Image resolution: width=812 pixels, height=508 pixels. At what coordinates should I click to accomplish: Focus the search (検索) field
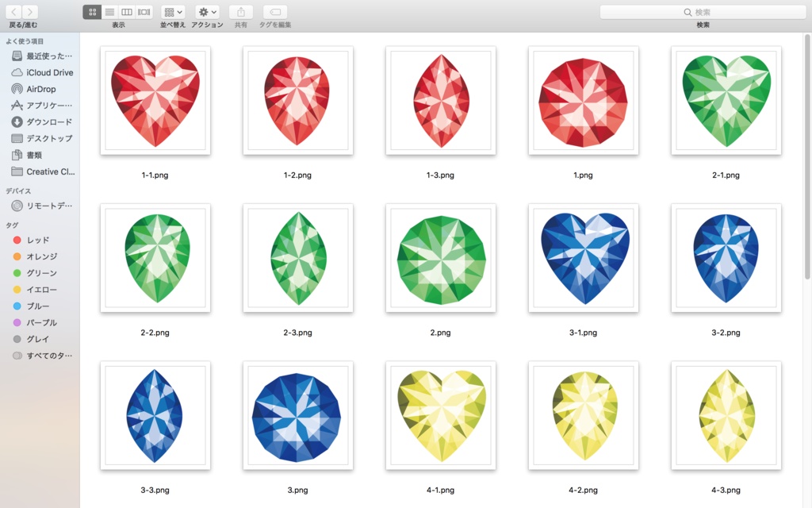(703, 12)
